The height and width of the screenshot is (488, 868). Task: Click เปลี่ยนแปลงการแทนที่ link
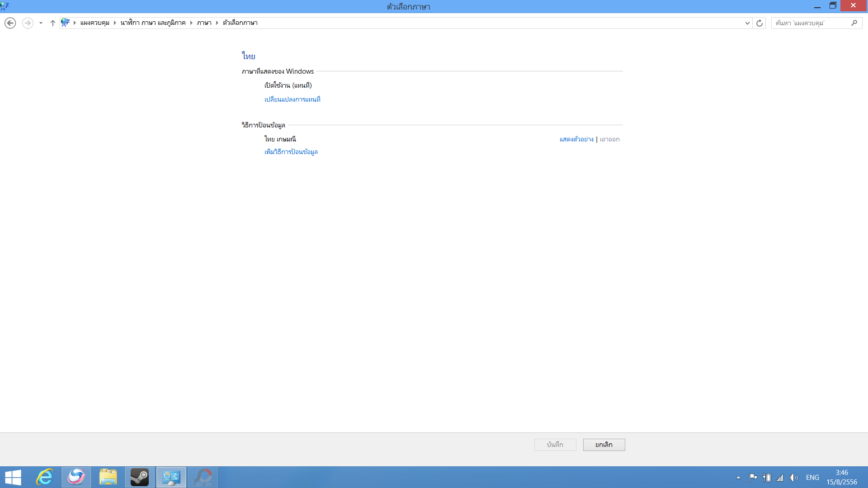(x=292, y=99)
